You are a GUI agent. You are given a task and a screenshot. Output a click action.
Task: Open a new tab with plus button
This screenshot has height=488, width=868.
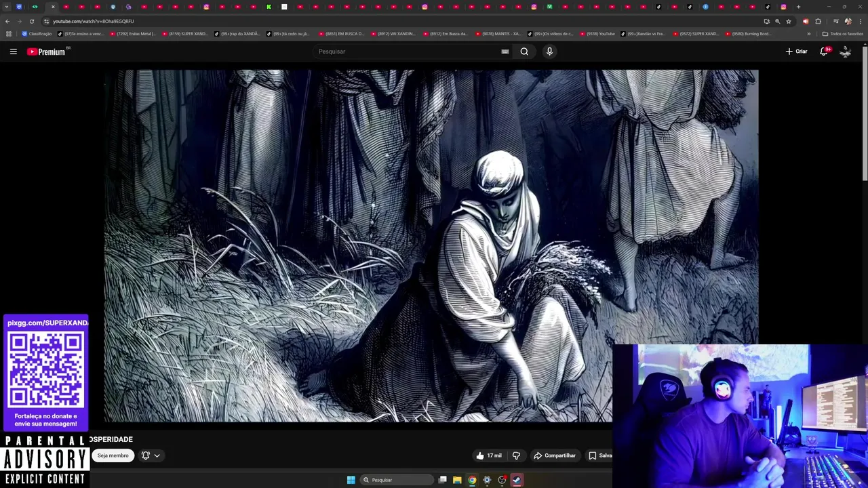tap(798, 7)
